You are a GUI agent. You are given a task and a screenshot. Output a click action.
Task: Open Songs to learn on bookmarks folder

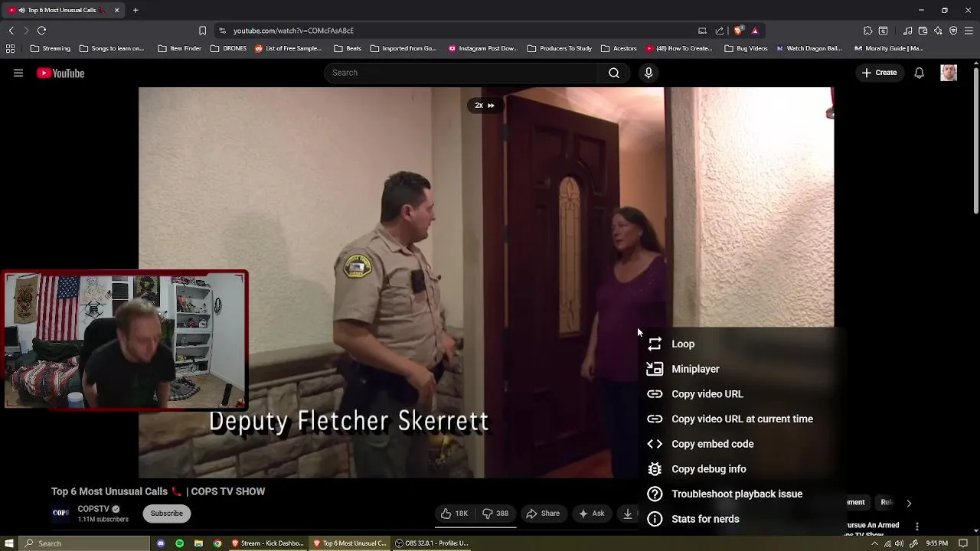click(111, 48)
